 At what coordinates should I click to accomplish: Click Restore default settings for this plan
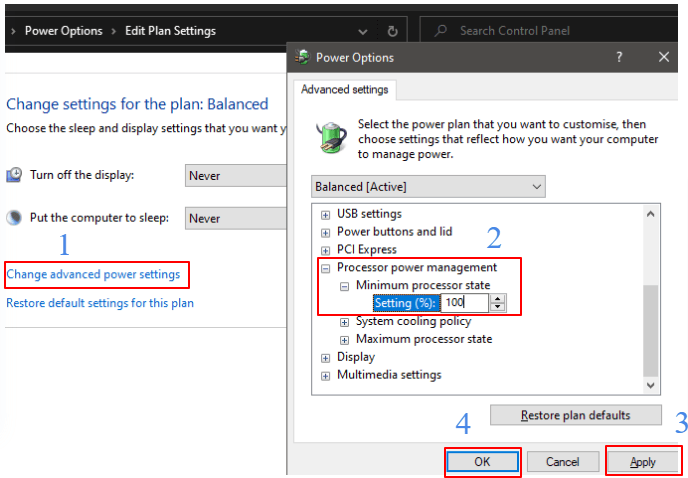[x=100, y=303]
